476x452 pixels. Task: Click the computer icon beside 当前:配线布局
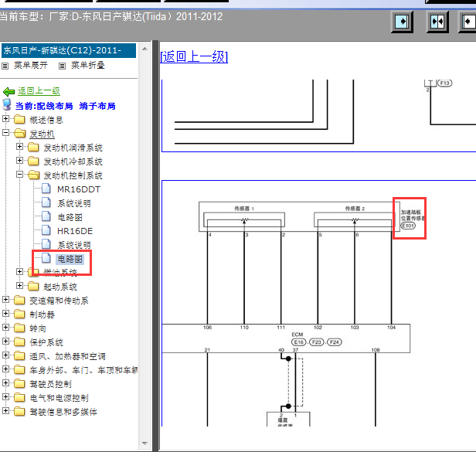[7, 104]
